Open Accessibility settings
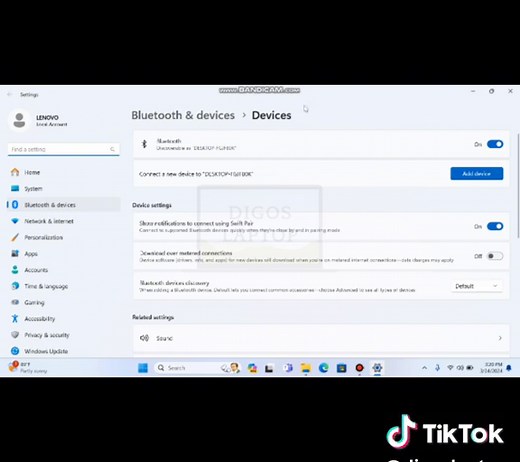520x462 pixels. tap(63, 319)
